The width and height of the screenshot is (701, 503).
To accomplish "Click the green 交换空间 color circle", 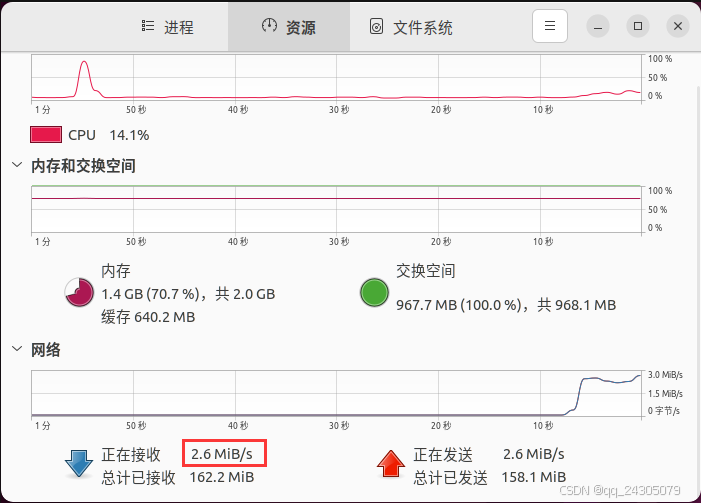I will [374, 292].
